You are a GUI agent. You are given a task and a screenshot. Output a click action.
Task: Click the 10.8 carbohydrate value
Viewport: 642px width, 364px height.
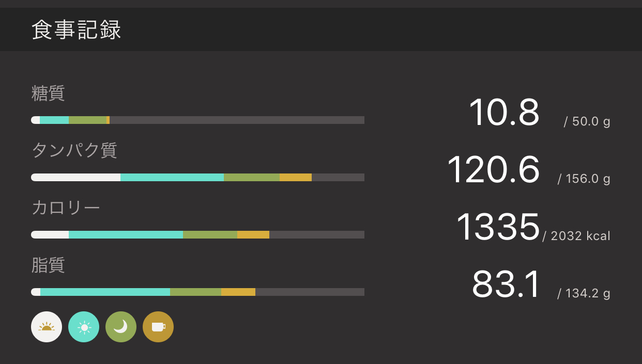[504, 113]
